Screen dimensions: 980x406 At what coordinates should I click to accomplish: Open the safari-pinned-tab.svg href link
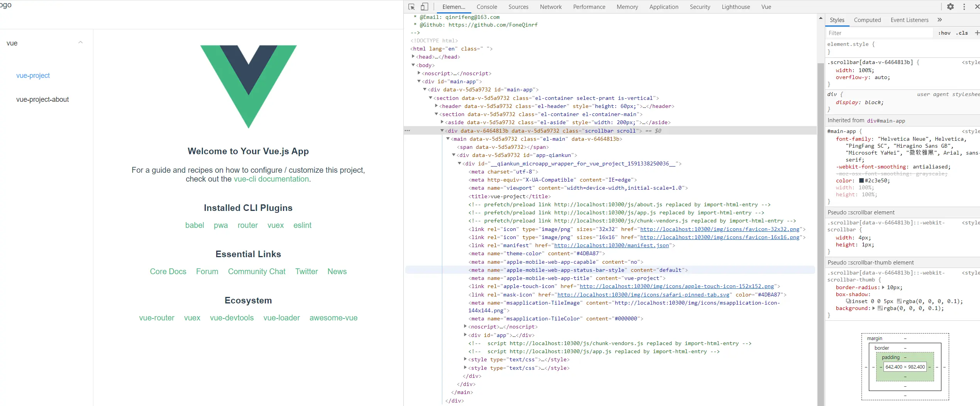tap(643, 295)
